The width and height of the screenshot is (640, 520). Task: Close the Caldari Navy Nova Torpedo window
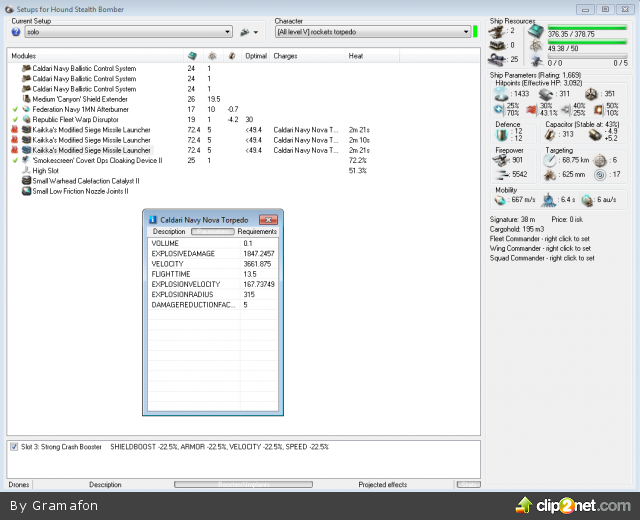(269, 218)
